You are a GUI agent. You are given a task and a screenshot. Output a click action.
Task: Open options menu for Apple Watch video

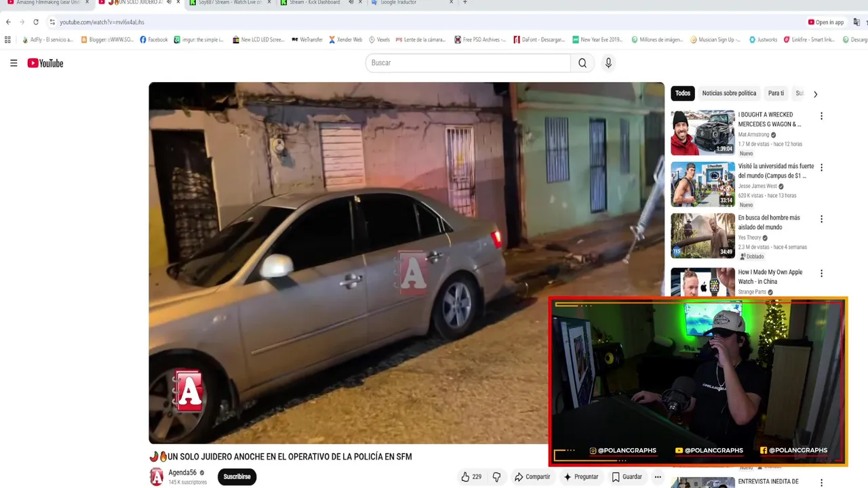coord(821,273)
